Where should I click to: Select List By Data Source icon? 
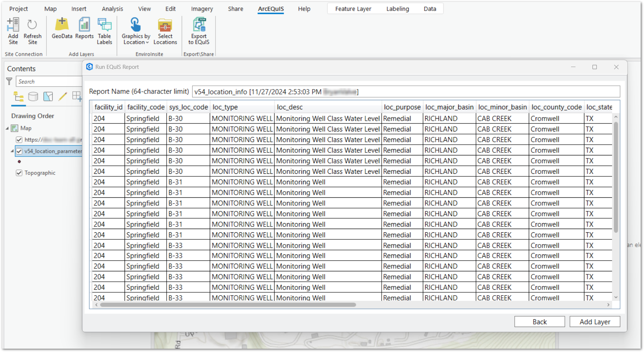pos(33,96)
